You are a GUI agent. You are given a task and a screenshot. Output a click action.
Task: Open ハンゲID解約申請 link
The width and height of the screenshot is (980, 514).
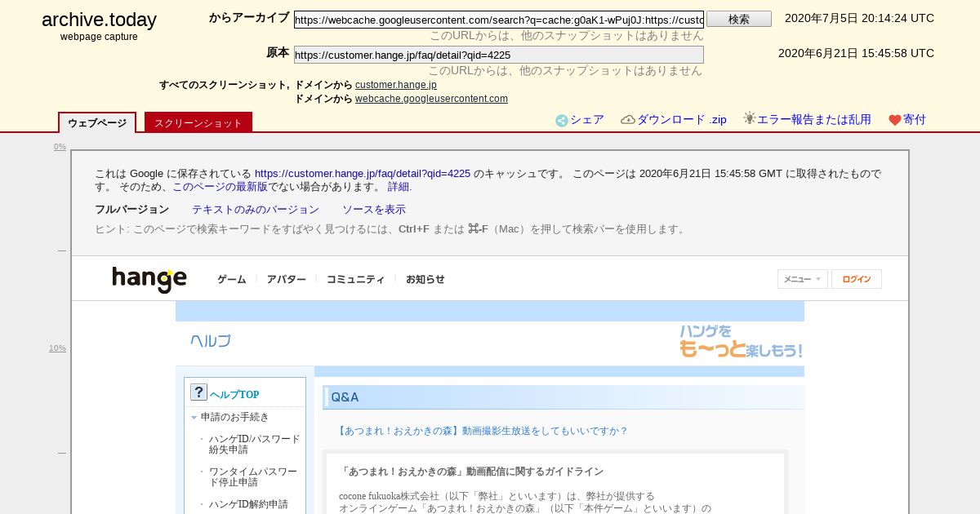(248, 504)
